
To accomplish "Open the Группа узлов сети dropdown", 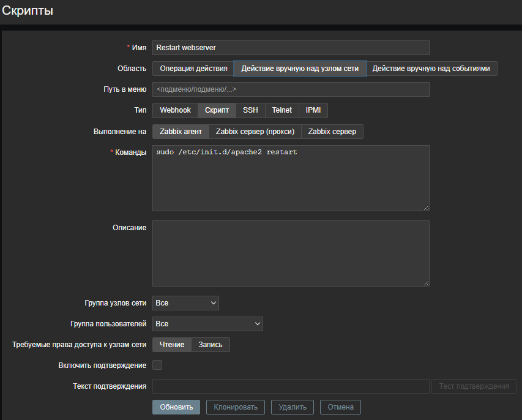I will (185, 303).
